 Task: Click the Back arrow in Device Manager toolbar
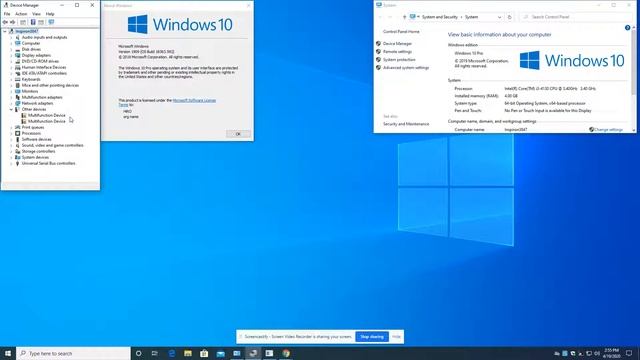pos(5,22)
